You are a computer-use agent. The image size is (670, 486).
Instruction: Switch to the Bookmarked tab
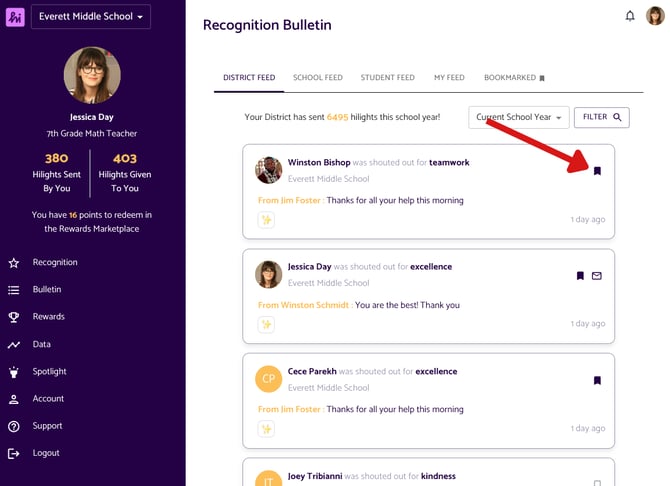(x=514, y=77)
